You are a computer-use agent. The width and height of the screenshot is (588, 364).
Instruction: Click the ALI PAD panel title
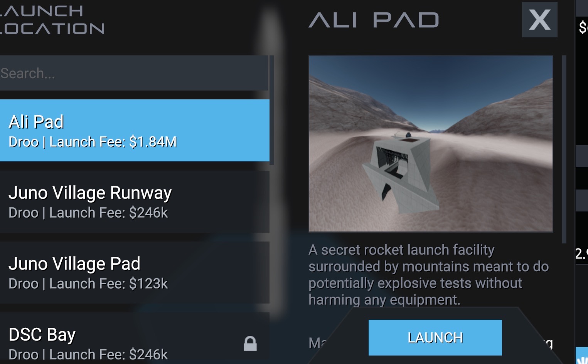click(374, 20)
